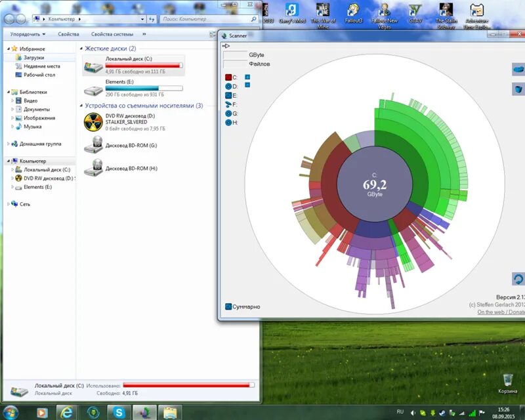The image size is (525, 420).
Task: Open Elements (E:) drive in Explorer pane
Action: (x=133, y=88)
